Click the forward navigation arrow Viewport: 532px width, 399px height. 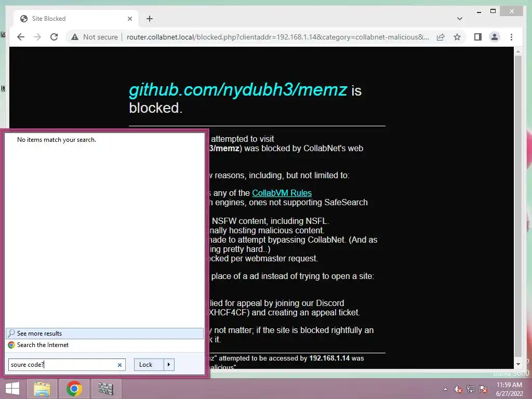[x=37, y=37]
